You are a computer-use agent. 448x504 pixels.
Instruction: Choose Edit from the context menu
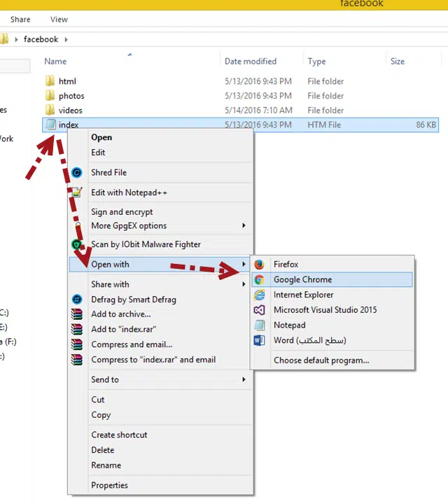point(98,153)
